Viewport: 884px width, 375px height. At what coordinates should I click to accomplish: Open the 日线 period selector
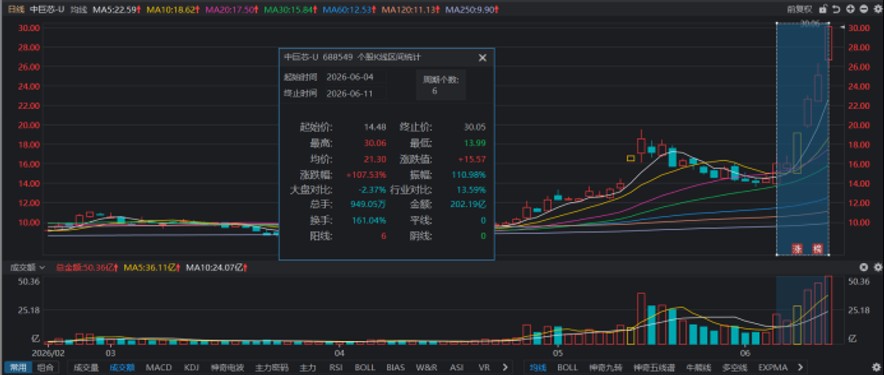16,9
